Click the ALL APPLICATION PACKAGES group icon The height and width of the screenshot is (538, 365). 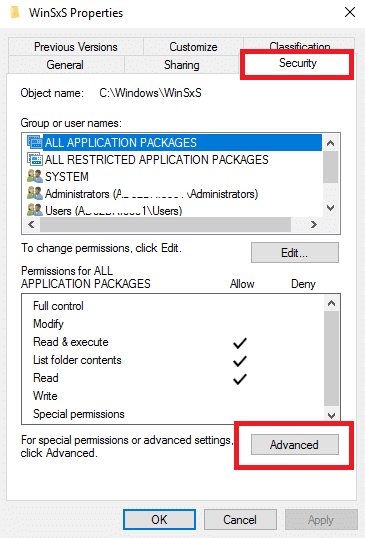tap(35, 142)
